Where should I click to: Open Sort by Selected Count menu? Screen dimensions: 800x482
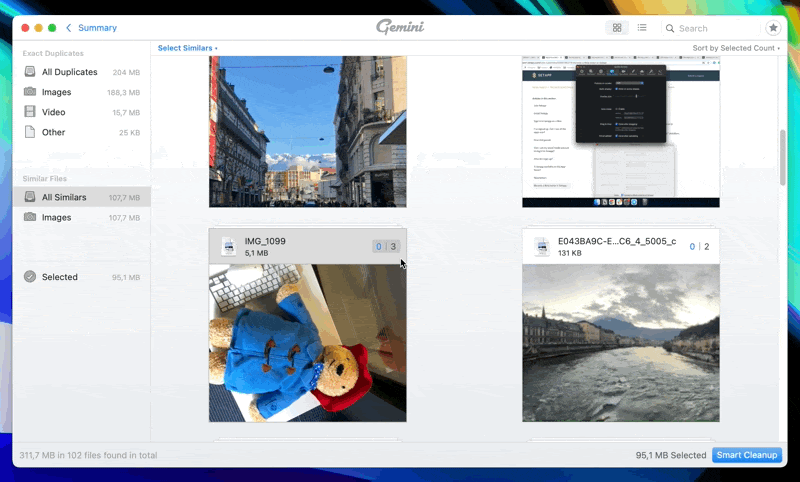[736, 48]
